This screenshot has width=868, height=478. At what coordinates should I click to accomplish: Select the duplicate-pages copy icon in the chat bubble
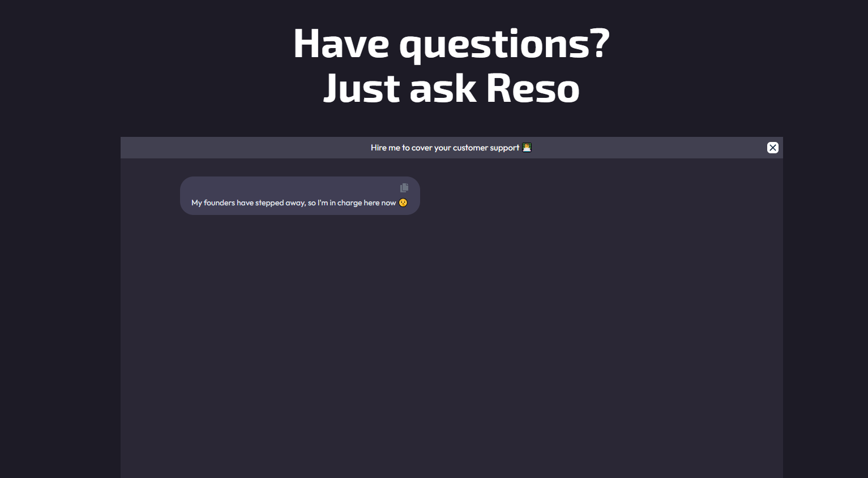pos(404,188)
